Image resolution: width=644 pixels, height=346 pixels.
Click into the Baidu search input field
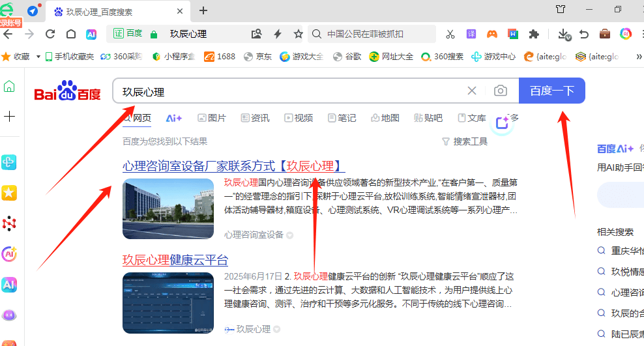click(287, 91)
